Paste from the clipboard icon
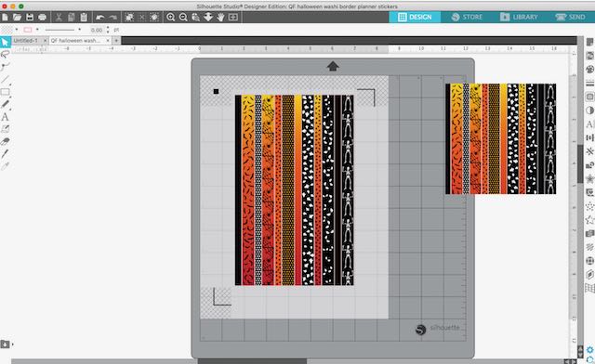 pyautogui.click(x=84, y=17)
